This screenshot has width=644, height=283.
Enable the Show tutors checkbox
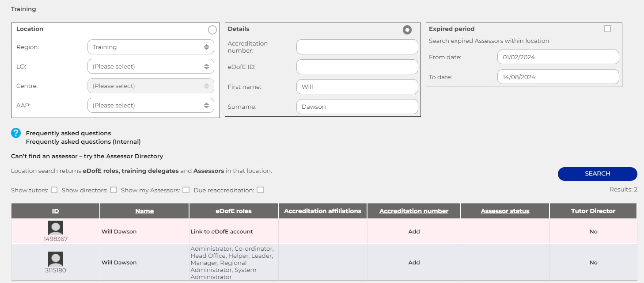(54, 190)
